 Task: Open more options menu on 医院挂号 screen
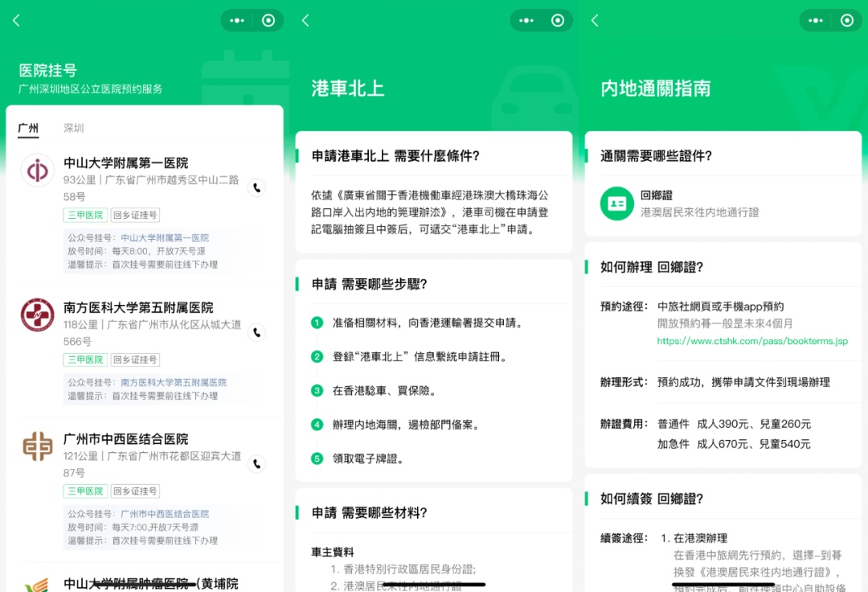(237, 20)
